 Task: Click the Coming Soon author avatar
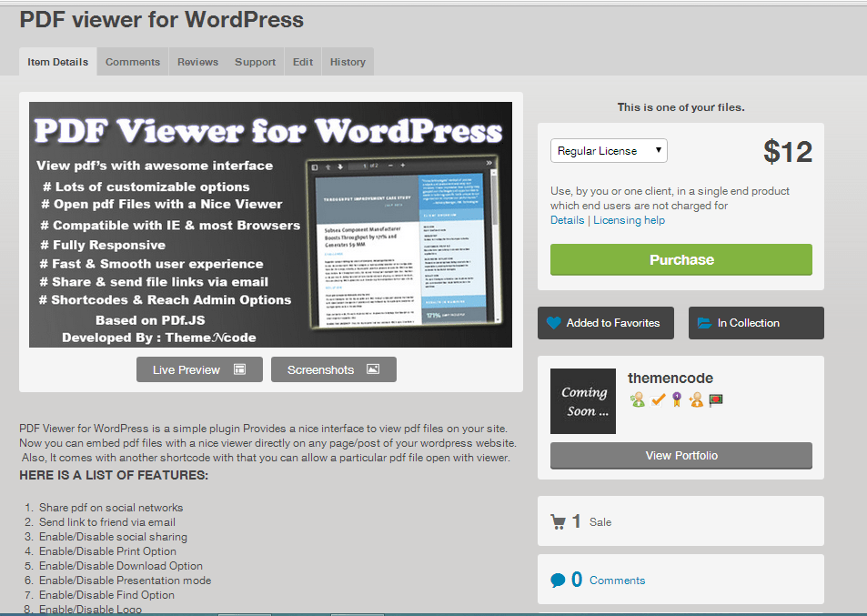(583, 401)
